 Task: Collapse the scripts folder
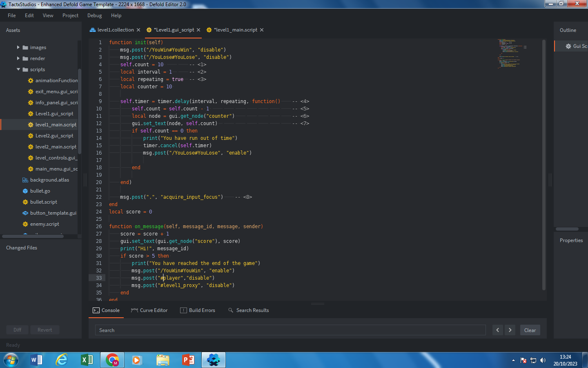pos(18,70)
